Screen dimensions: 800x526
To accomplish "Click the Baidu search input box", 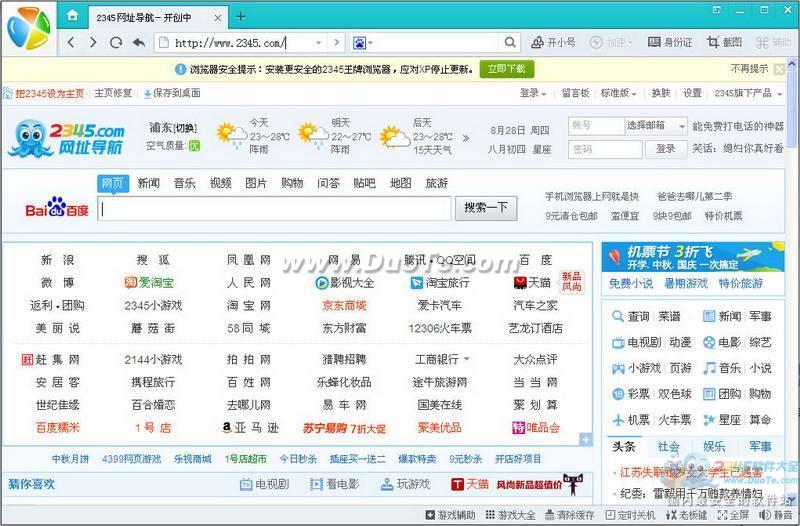I will tap(274, 208).
